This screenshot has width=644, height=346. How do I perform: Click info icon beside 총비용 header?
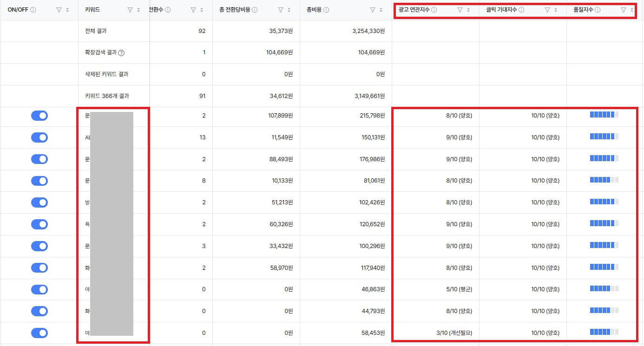pyautogui.click(x=327, y=10)
